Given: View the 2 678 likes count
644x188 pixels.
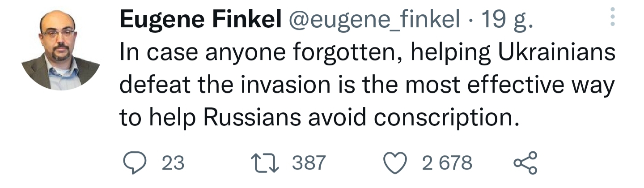Looking at the screenshot, I should pos(447,163).
